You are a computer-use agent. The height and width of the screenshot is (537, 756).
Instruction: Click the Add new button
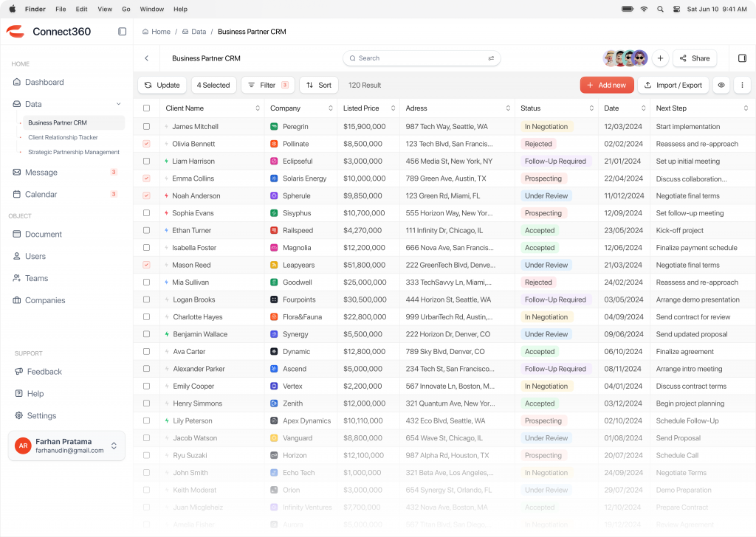(606, 85)
